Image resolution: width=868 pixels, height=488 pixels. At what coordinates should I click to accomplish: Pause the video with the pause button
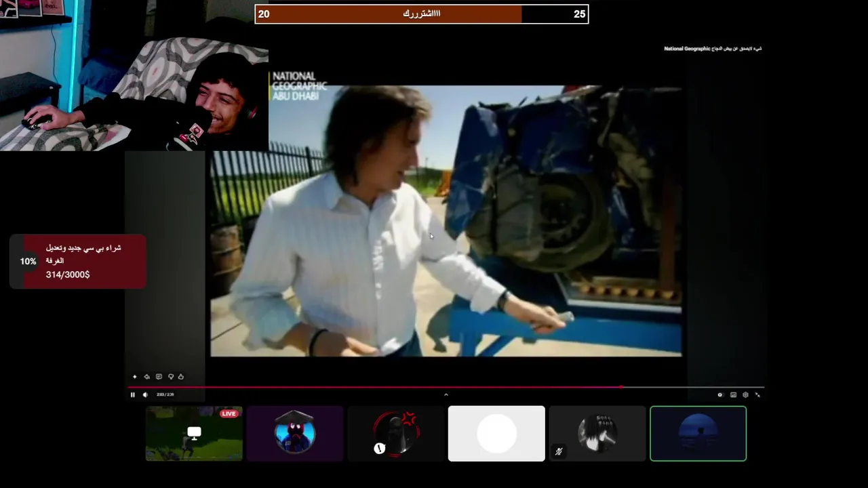click(x=133, y=394)
